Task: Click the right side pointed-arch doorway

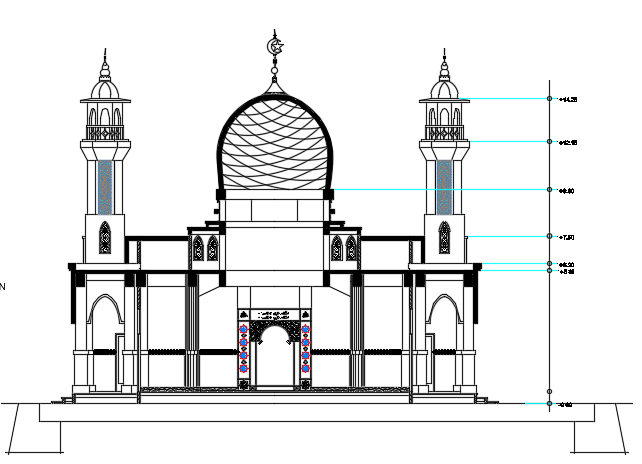Action: pyautogui.click(x=444, y=340)
